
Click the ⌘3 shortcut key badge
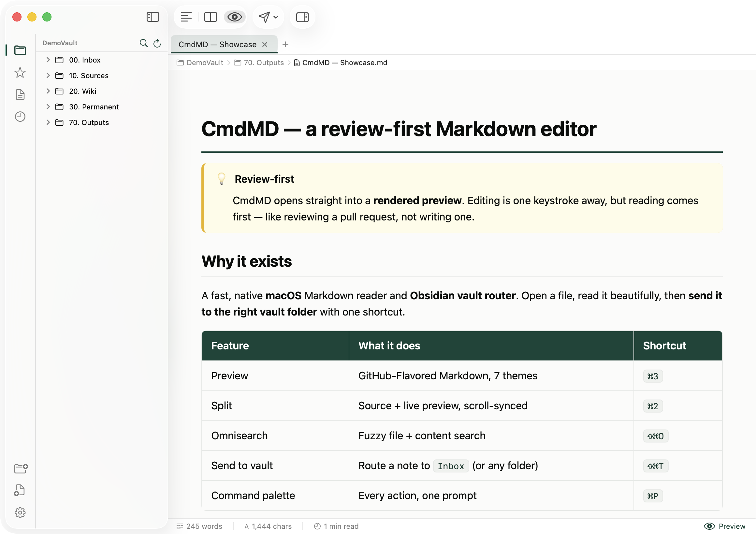pyautogui.click(x=653, y=376)
